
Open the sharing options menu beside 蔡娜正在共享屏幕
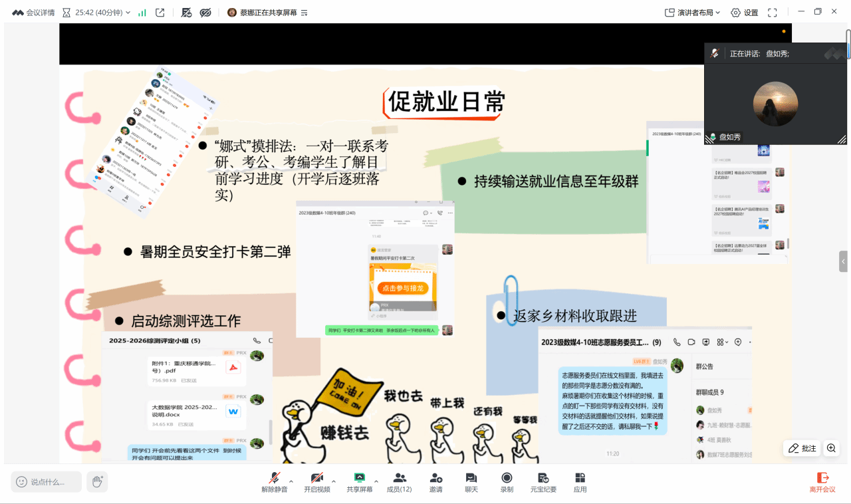pyautogui.click(x=304, y=13)
